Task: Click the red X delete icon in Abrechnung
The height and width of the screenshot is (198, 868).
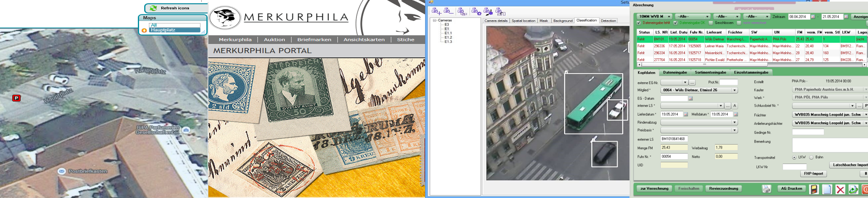Action: click(x=840, y=189)
